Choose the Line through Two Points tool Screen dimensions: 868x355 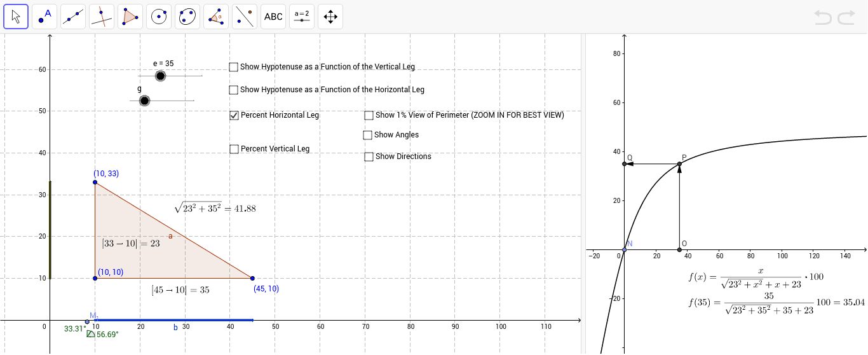coord(73,17)
